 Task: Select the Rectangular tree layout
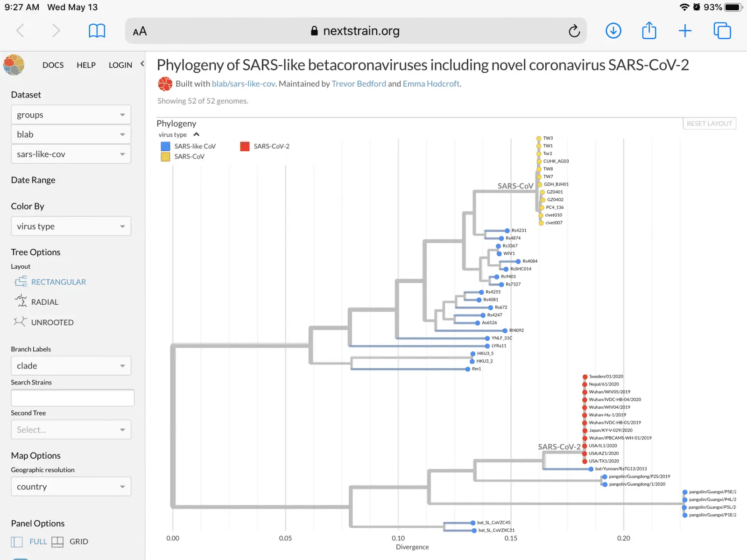(x=58, y=282)
